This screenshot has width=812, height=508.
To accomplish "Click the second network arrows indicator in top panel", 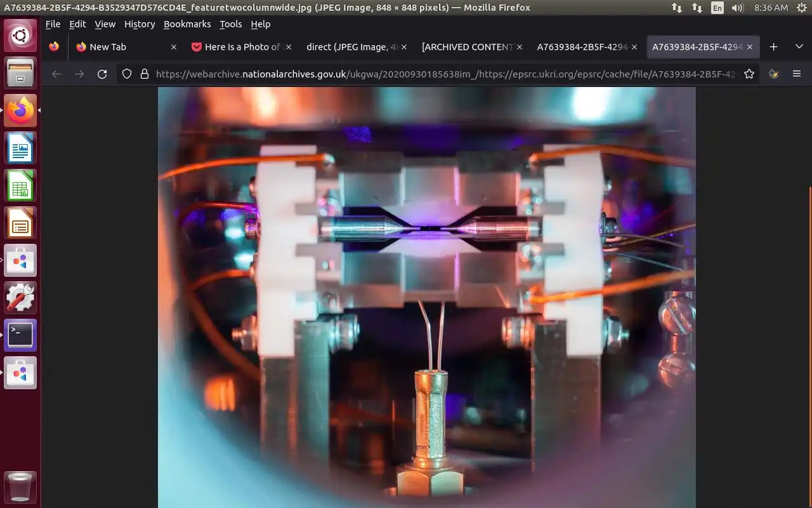I will pos(697,8).
